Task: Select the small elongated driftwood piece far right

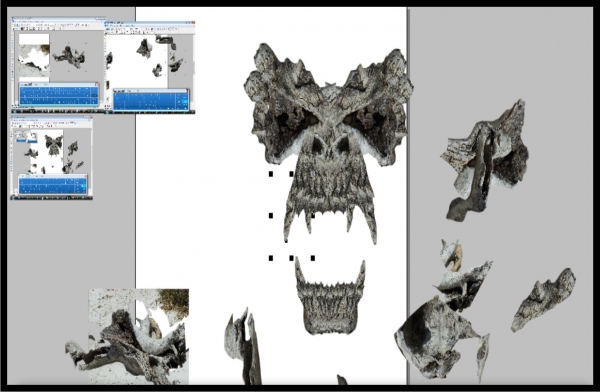Action: [543, 300]
